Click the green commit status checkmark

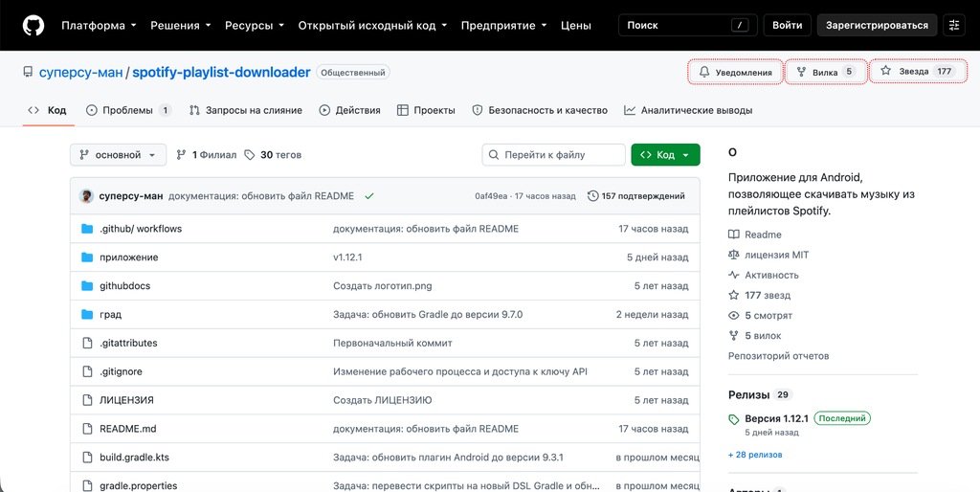pos(369,196)
